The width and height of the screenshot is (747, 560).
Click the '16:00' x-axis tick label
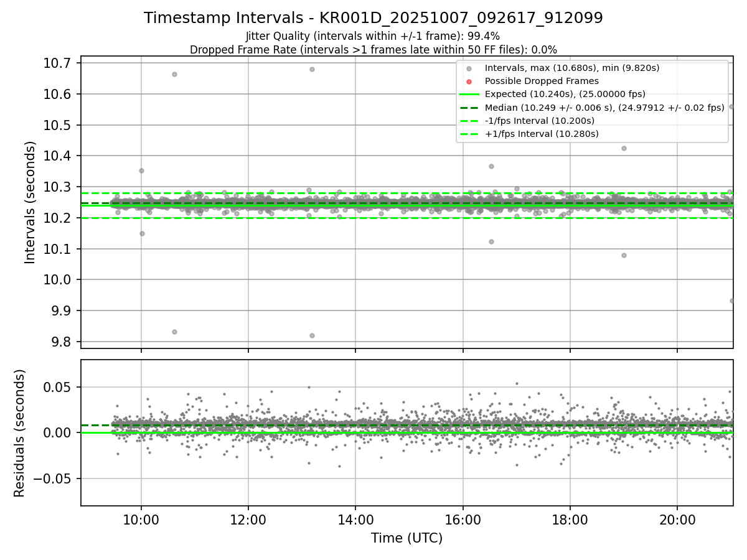click(x=463, y=520)
